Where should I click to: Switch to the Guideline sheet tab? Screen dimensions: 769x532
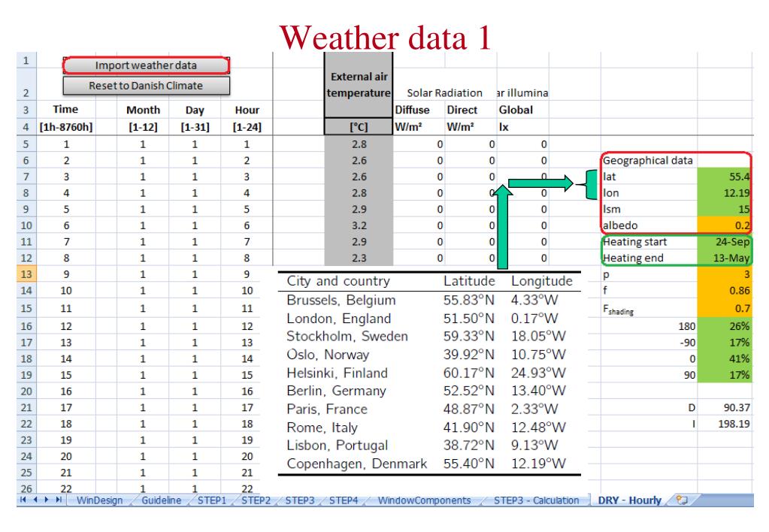point(161,500)
